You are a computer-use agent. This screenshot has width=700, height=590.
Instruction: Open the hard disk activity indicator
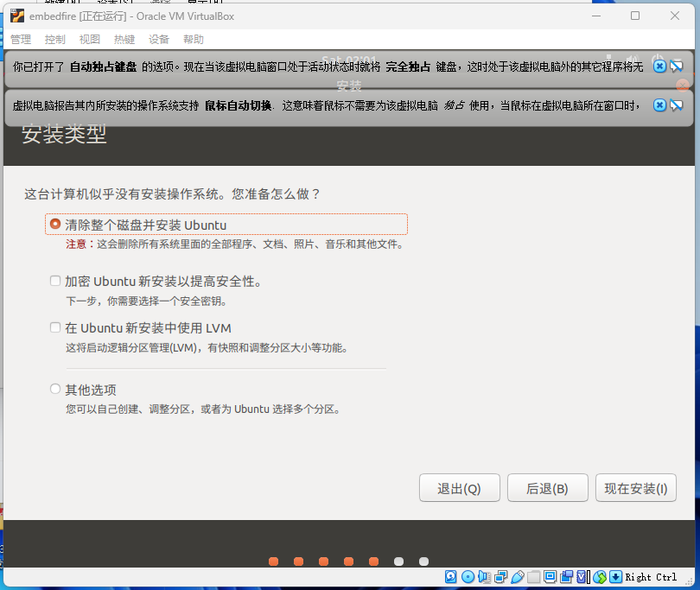tap(451, 577)
